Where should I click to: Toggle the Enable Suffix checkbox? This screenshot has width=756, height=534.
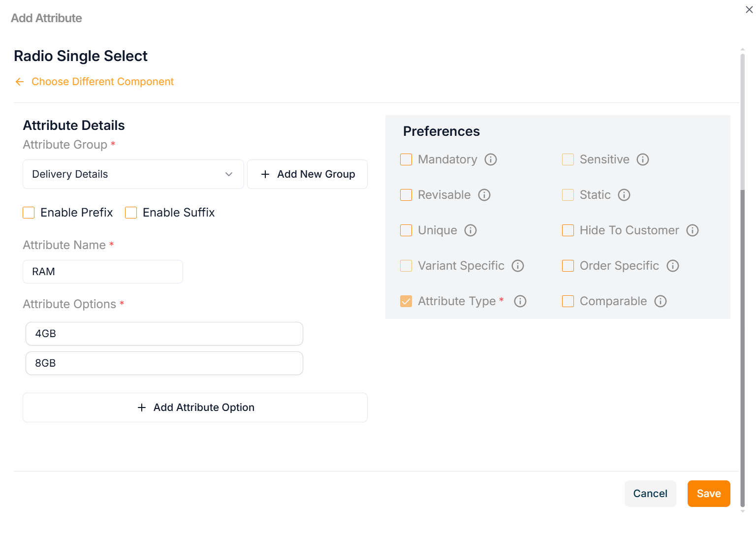131,213
